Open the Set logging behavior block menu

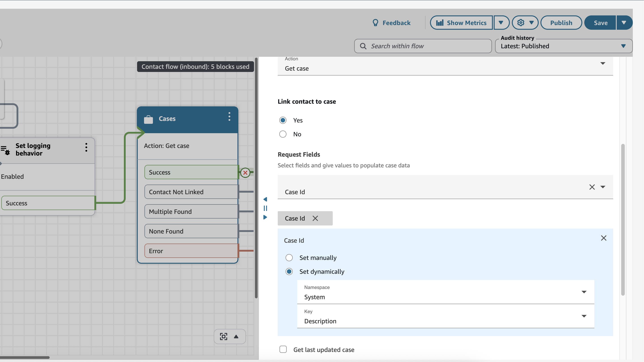pos(86,147)
